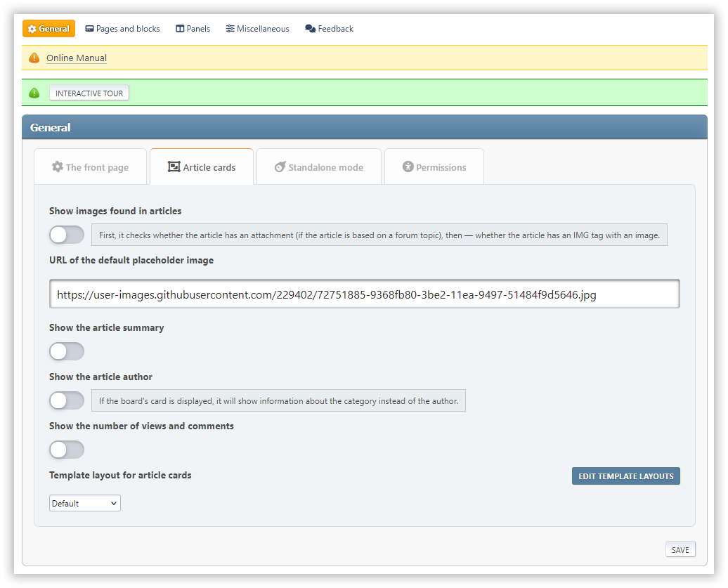
Task: Toggle Show the article summary switch
Action: 67,351
